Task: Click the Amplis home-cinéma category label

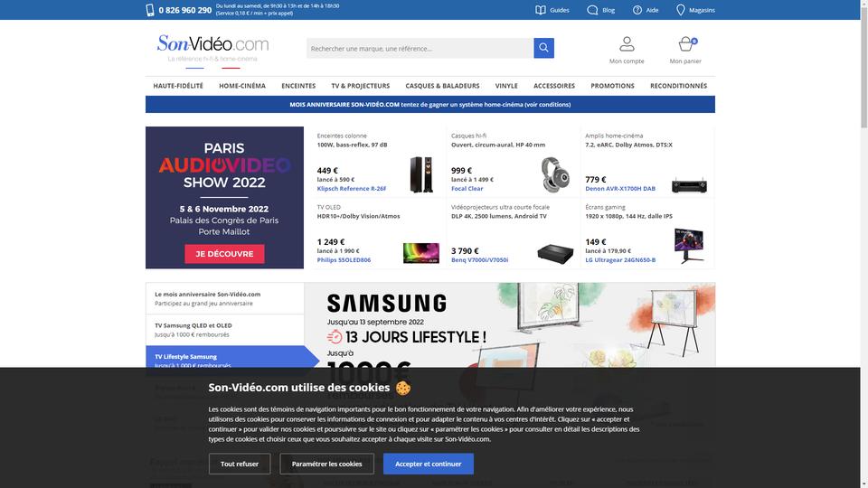Action: 614,136
